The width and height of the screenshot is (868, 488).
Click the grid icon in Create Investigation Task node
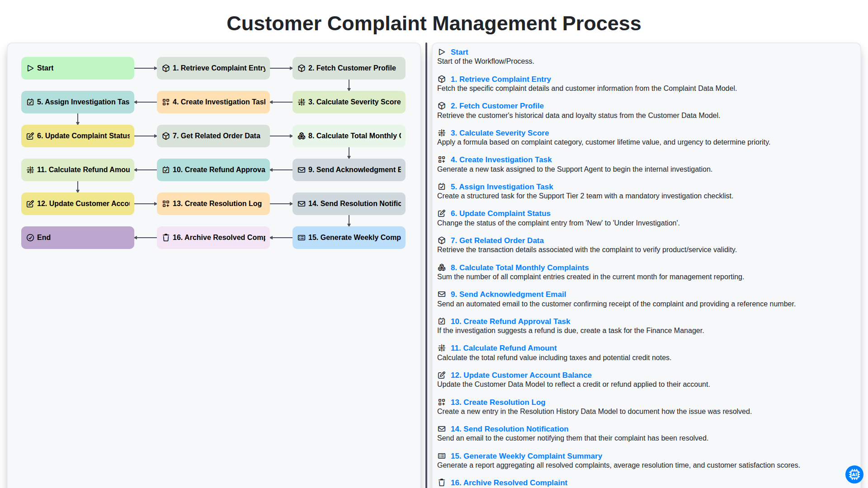[x=166, y=102]
